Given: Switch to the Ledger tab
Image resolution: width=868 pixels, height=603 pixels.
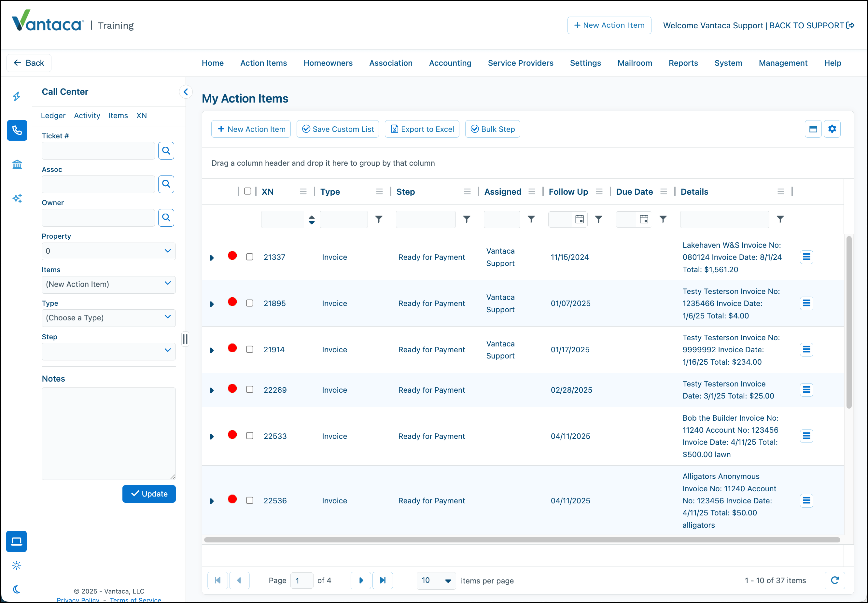Looking at the screenshot, I should 53,116.
